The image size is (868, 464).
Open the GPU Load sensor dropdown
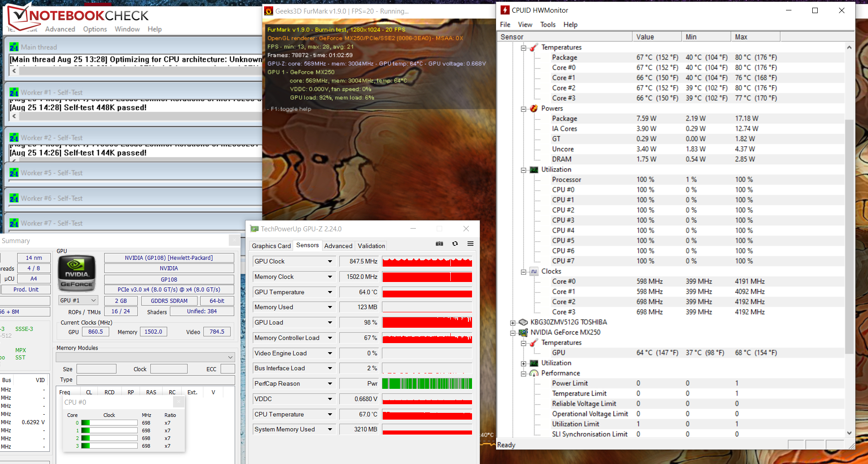(x=330, y=323)
